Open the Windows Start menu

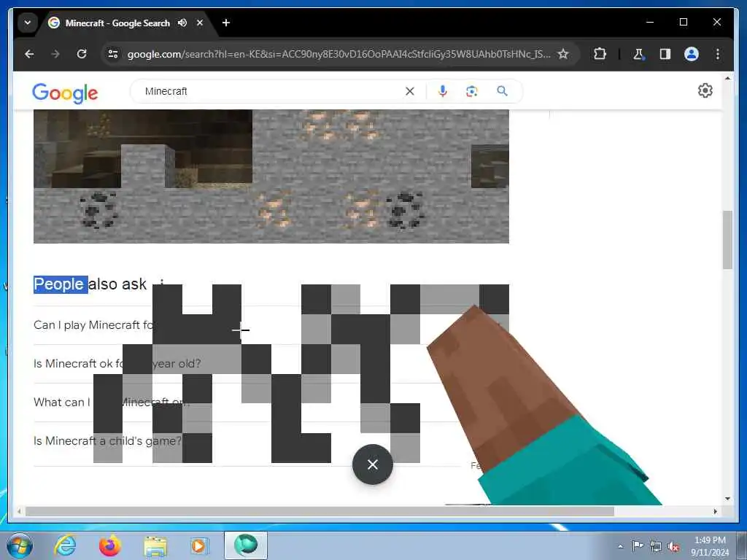click(20, 545)
